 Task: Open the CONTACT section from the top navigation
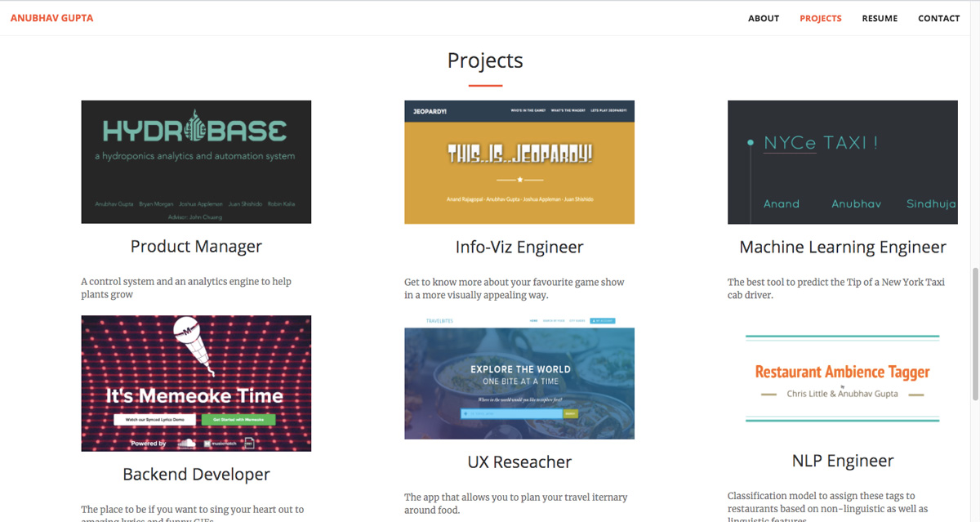coord(939,18)
